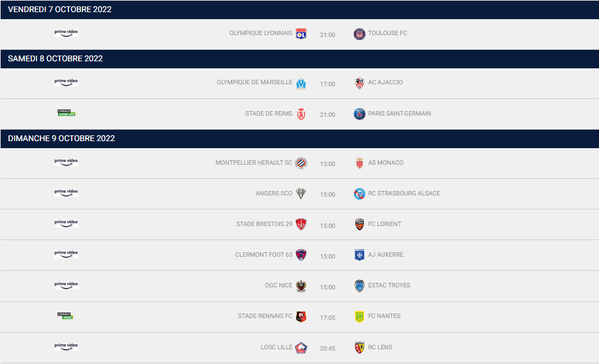The image size is (599, 364).
Task: Click the RC Strasbourg Alsace crest
Action: (x=359, y=194)
